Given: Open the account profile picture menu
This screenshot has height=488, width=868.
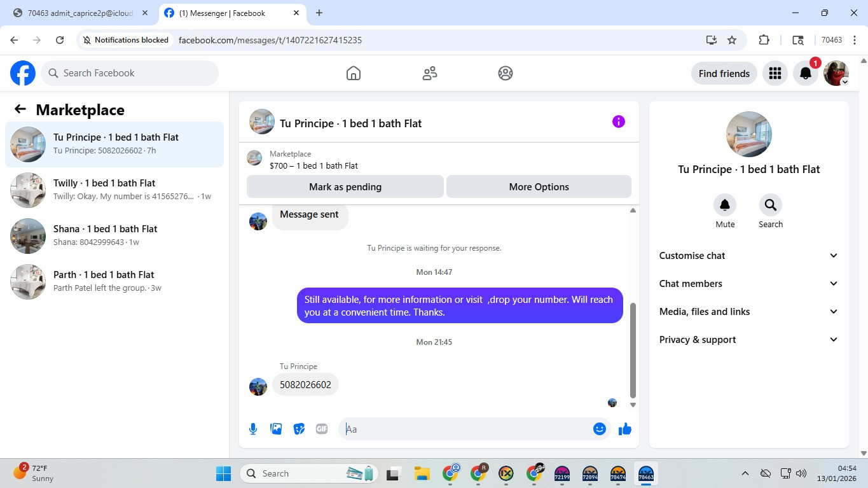Looking at the screenshot, I should tap(836, 73).
